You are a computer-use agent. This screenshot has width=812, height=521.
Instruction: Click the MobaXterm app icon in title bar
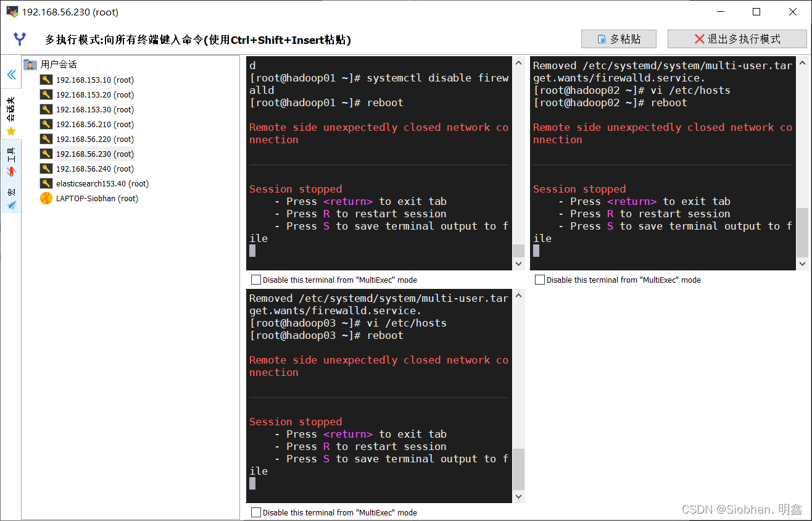[12, 12]
